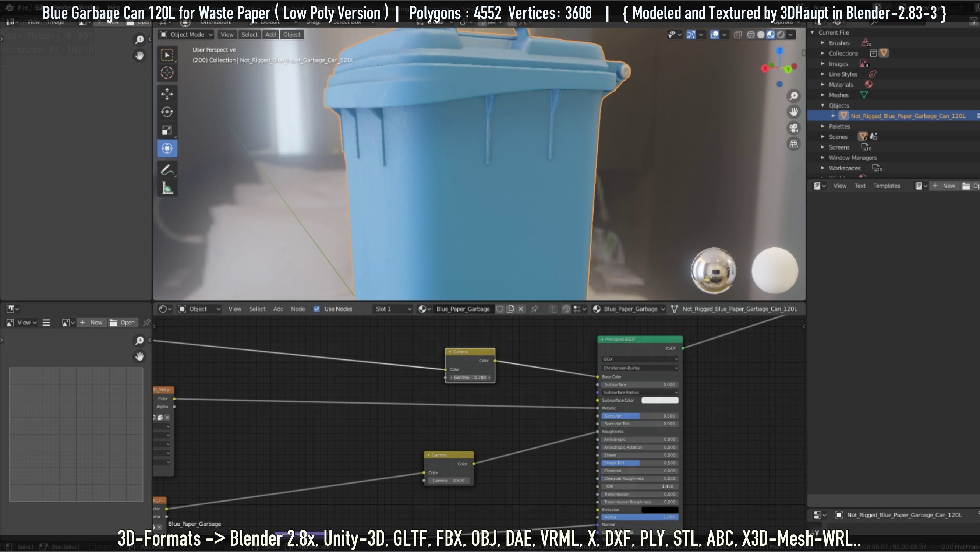Open the viewport Object menu
The image size is (980, 552).
click(x=292, y=35)
